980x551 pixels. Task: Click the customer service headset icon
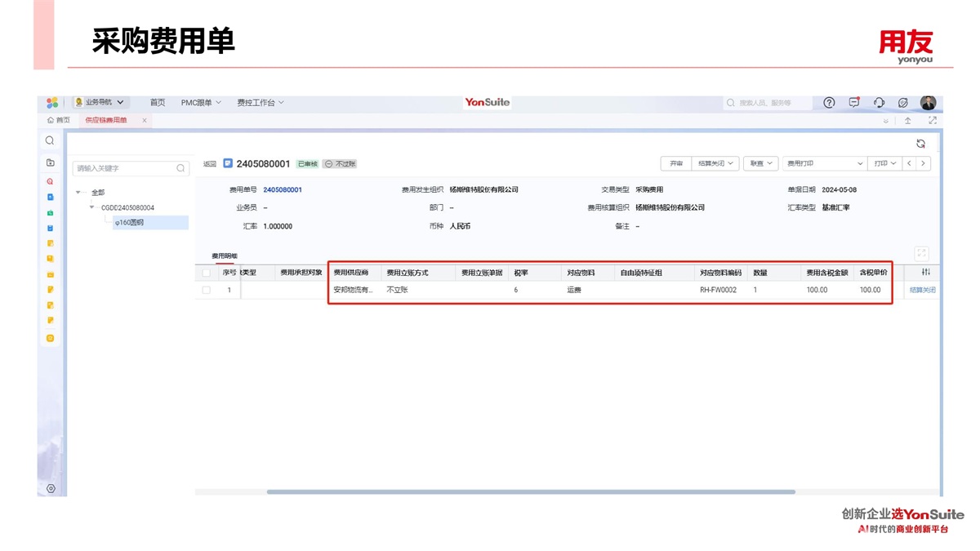[x=879, y=103]
